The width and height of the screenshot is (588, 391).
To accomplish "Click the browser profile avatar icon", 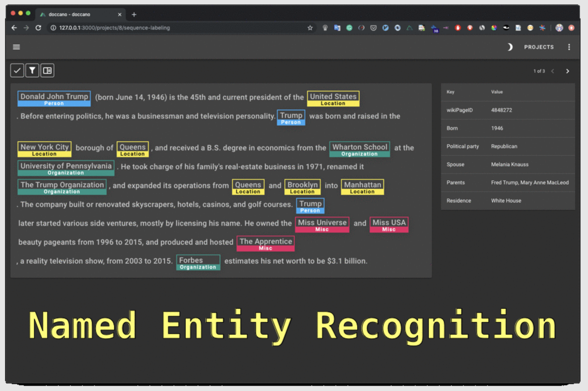I will pyautogui.click(x=559, y=28).
